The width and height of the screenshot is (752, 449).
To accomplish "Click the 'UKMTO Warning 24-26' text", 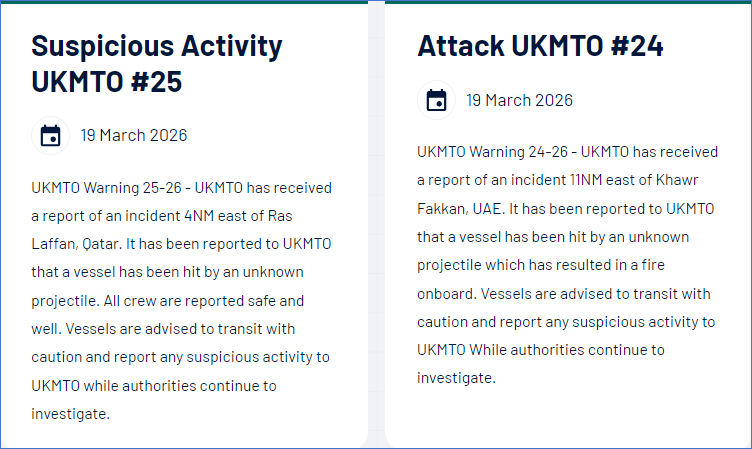I will click(x=493, y=152).
